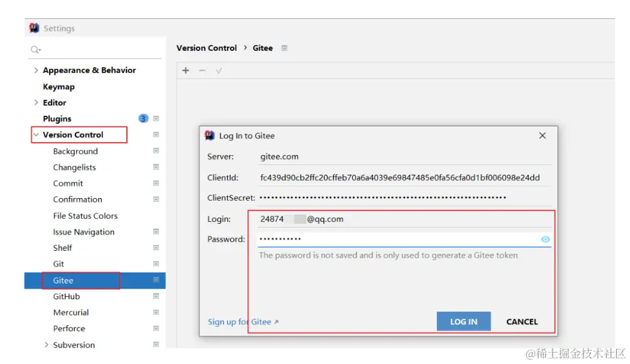Viewport: 630px width, 364px height.
Task: Select Confirmation settings item
Action: tap(77, 200)
